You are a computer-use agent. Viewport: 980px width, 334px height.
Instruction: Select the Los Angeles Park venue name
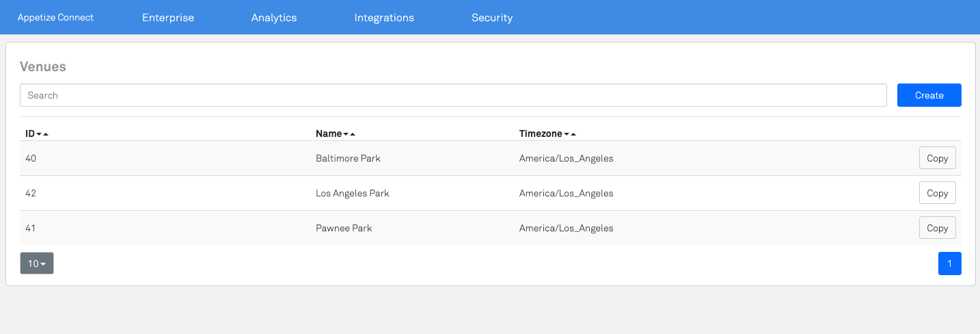(x=352, y=193)
